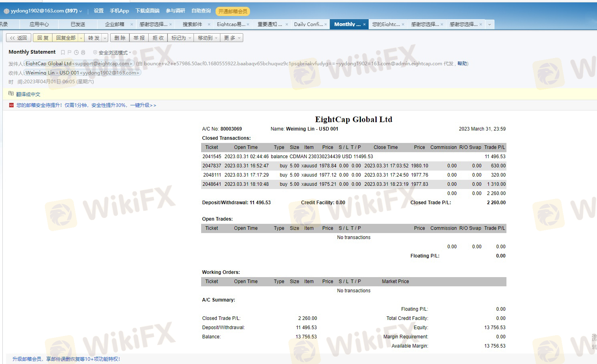Image resolution: width=597 pixels, height=364 pixels.
Task: Click ticket number 2048111
Action: point(212,175)
